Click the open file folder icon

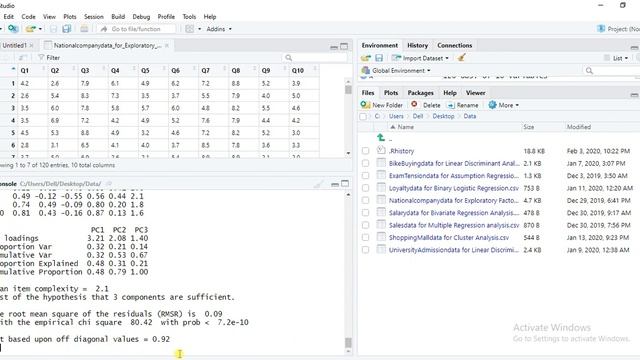(x=31, y=29)
